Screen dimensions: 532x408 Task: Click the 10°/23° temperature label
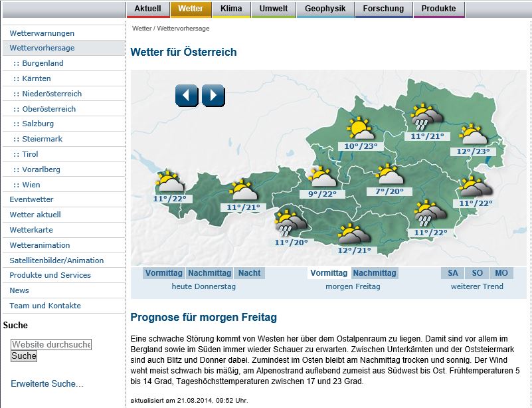(x=361, y=146)
